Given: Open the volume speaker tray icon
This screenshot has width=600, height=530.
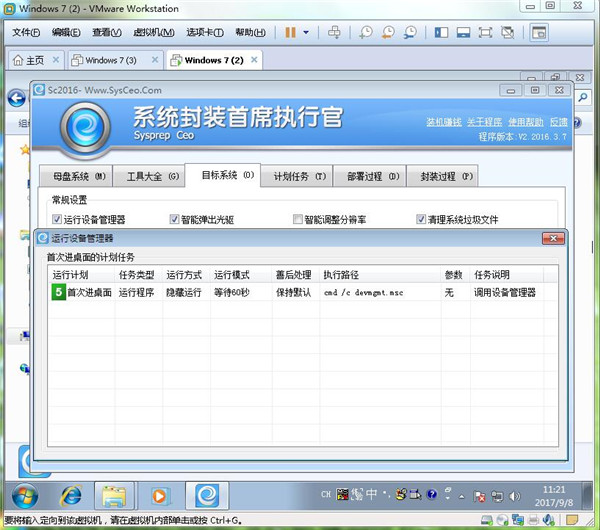Looking at the screenshot, I should [x=515, y=496].
